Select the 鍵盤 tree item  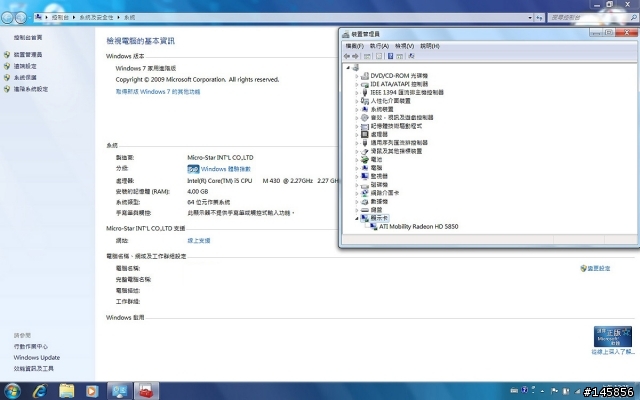point(376,210)
